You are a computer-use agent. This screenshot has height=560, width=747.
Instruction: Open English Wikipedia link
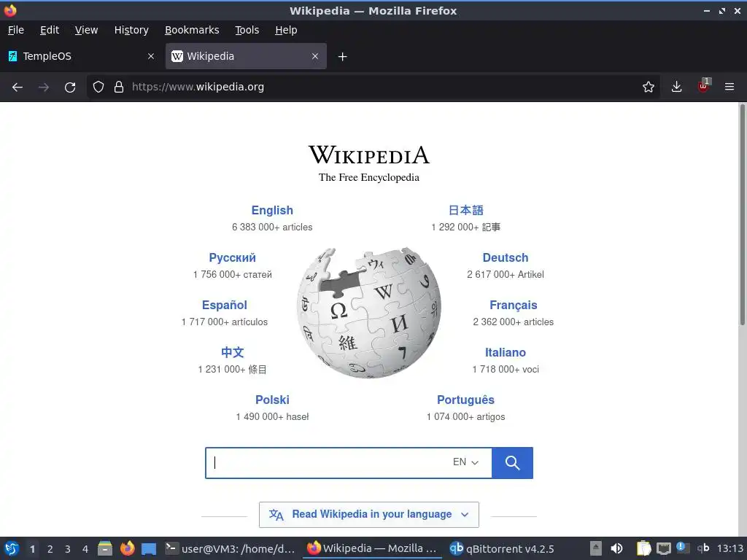pyautogui.click(x=272, y=210)
